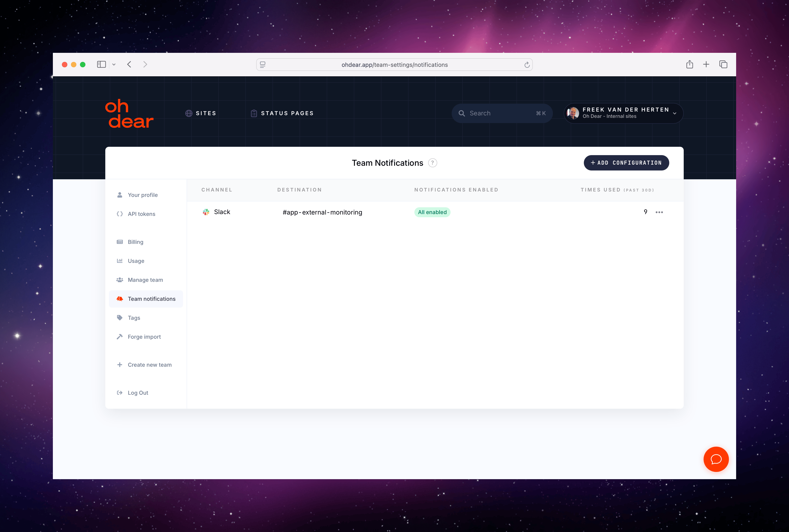
Task: Click the clipboard icon beside Status Pages
Action: [254, 113]
